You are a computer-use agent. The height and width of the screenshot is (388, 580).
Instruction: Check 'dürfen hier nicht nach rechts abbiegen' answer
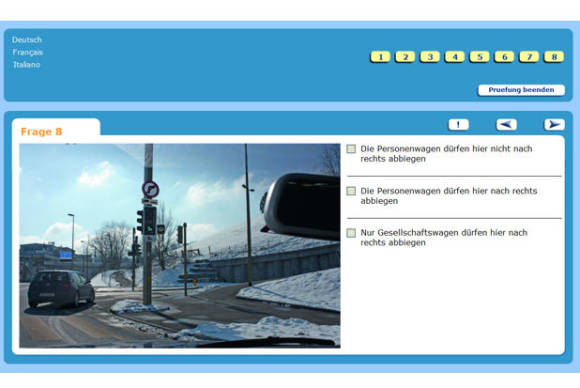click(351, 149)
